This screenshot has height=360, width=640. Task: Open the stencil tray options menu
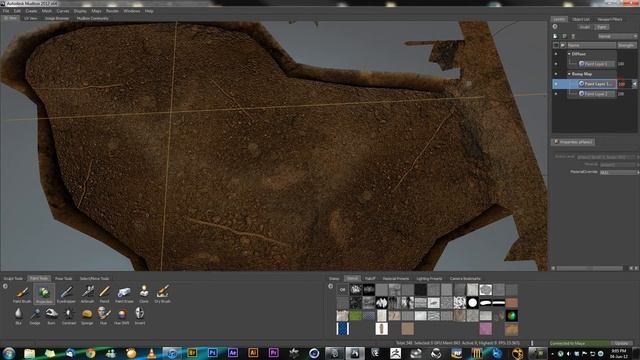(x=331, y=286)
